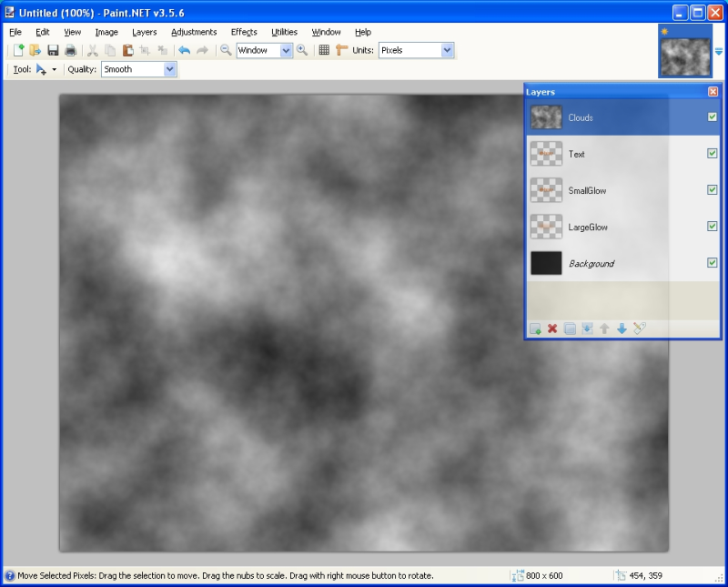Viewport: 728px width, 587px height.
Task: Toggle visibility of the Background layer
Action: [713, 263]
